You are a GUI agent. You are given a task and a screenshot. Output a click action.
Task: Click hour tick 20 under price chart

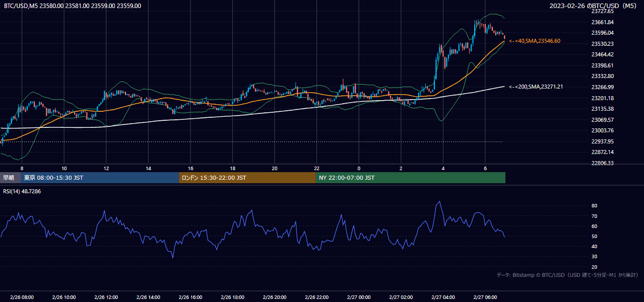(x=275, y=168)
